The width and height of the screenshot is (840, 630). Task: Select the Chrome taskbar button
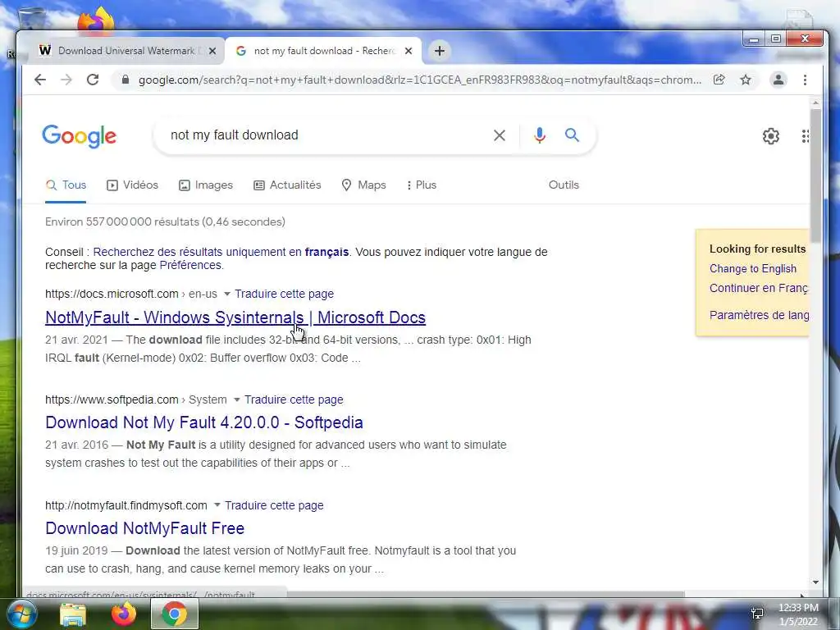click(x=175, y=614)
